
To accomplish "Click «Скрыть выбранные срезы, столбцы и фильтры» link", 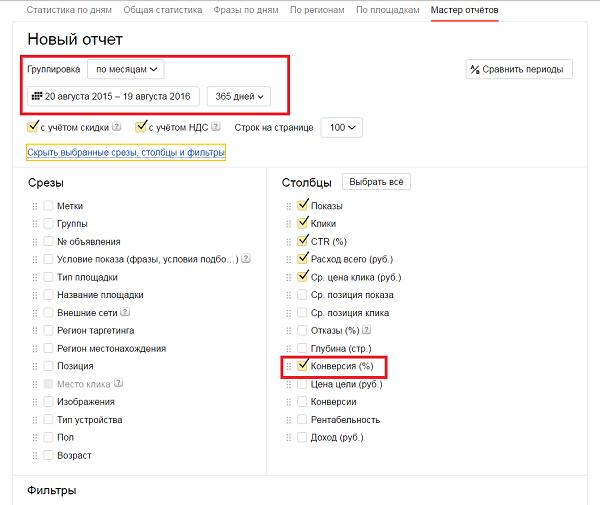I will [126, 152].
